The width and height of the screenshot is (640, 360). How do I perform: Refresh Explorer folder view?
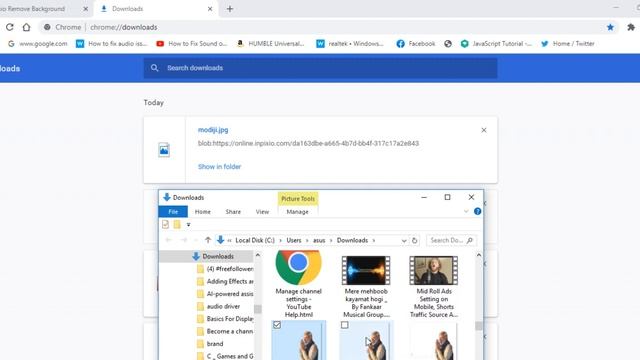415,240
